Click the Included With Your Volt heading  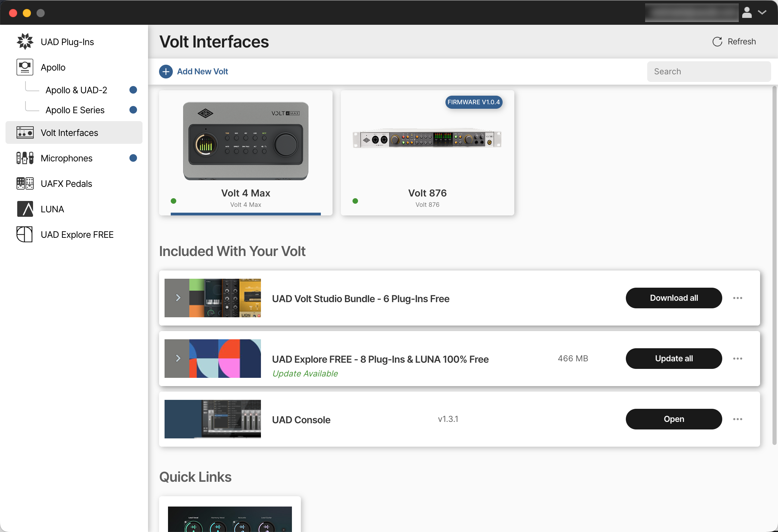click(x=232, y=251)
